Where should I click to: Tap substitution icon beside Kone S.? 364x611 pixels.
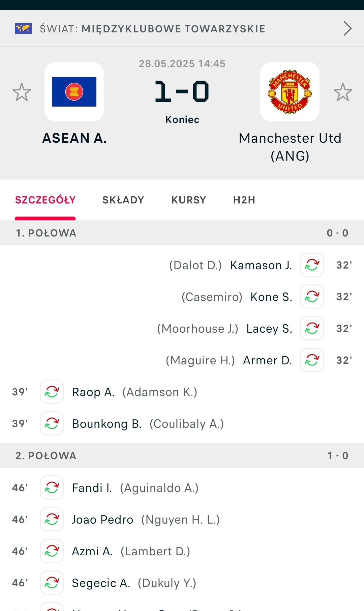[312, 297]
